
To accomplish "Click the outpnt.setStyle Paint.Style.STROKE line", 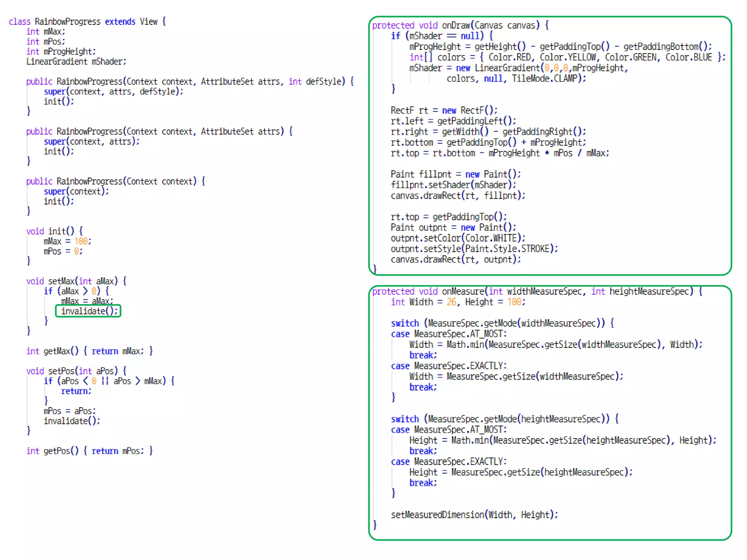I will click(474, 249).
